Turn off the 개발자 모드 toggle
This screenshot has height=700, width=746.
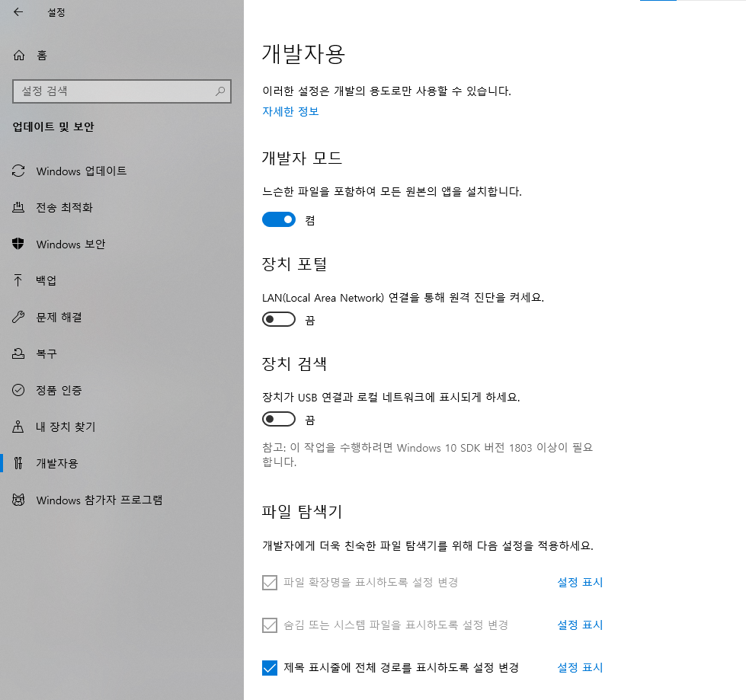coord(279,219)
